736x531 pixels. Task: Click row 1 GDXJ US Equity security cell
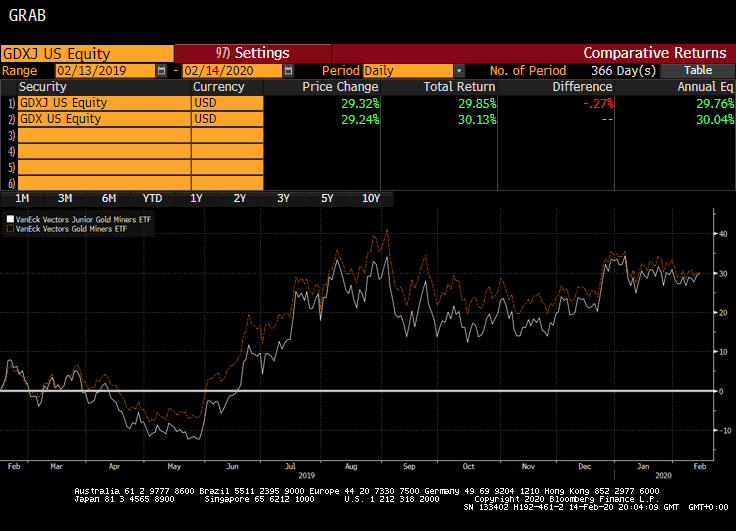tap(104, 103)
